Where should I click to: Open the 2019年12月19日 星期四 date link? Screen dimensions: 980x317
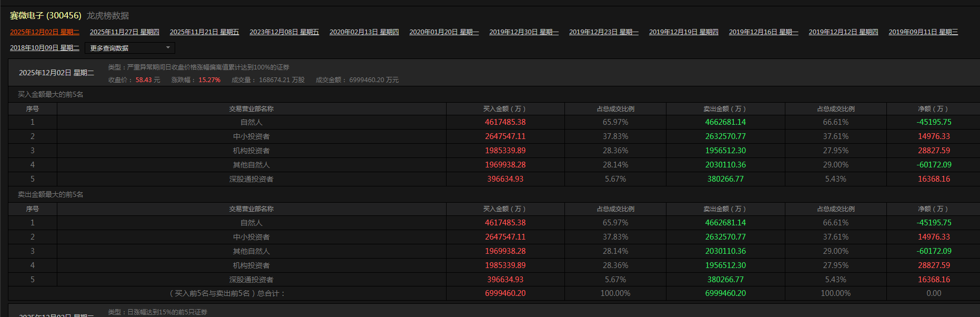[x=684, y=32]
